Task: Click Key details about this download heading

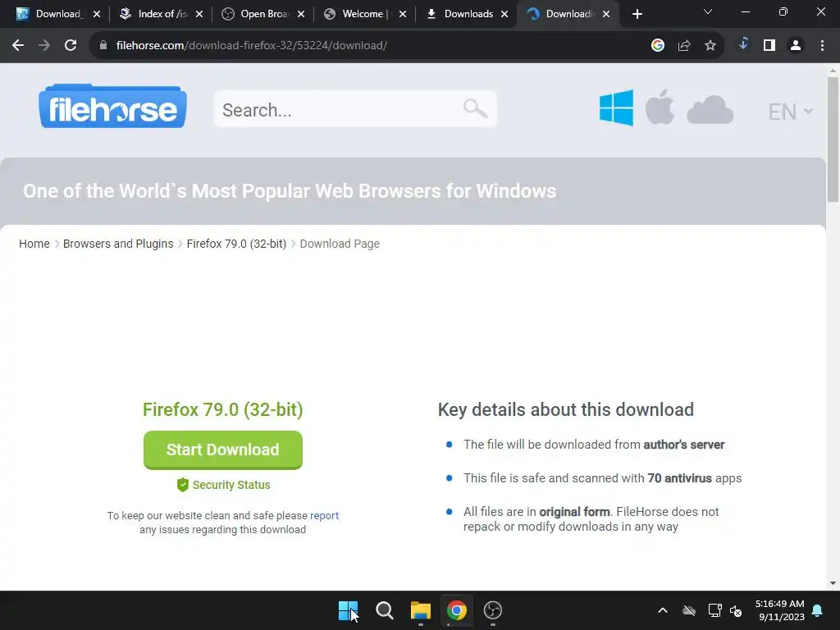Action: 566,410
